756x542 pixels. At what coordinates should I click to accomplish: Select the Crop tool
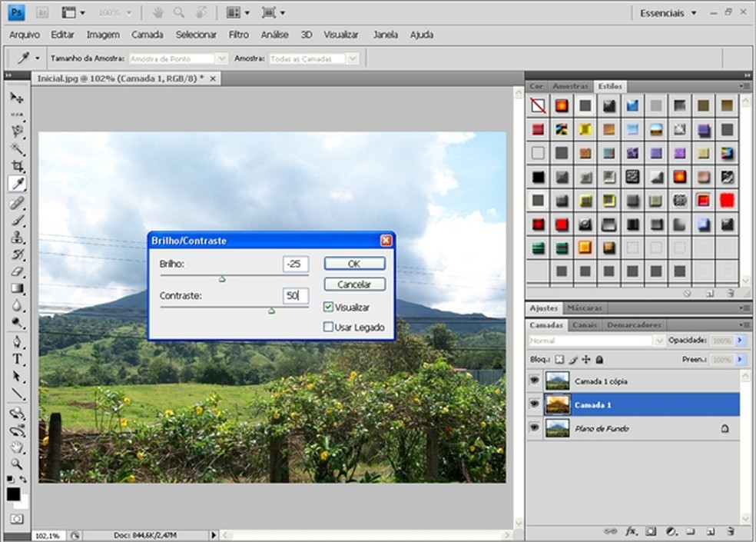click(x=17, y=166)
